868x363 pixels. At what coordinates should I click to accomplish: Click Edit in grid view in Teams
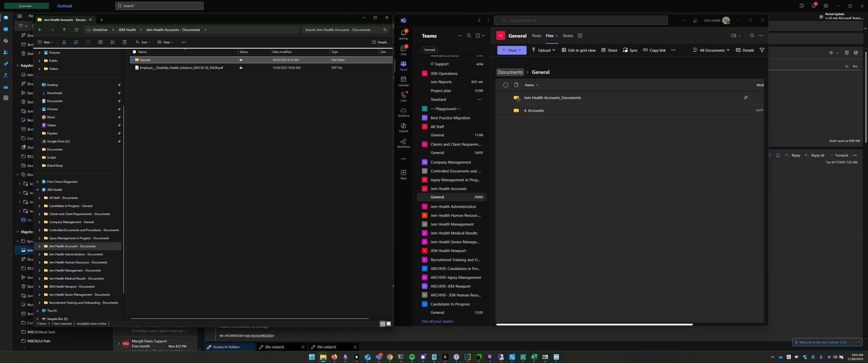[x=579, y=50]
